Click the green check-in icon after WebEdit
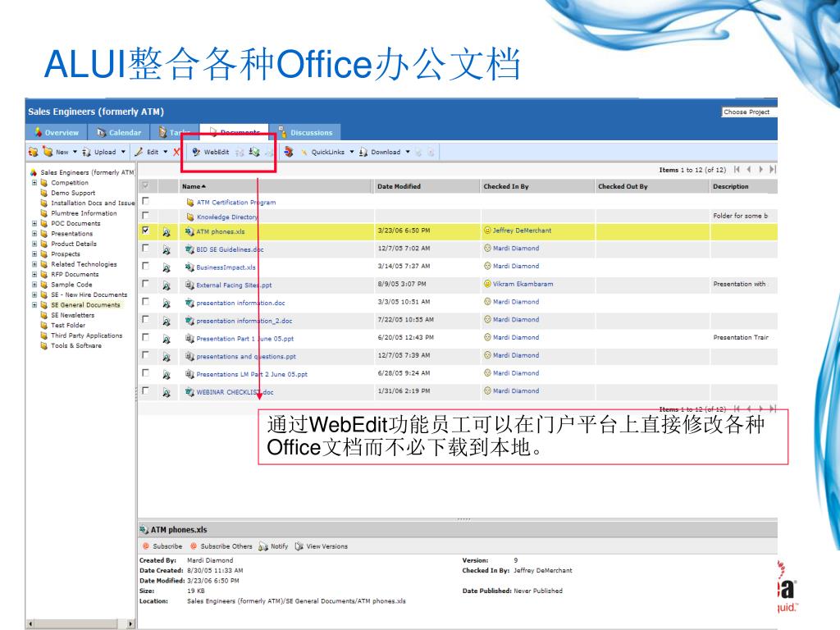 coord(254,152)
